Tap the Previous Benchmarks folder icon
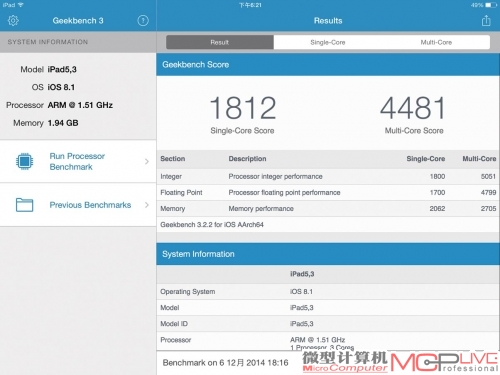 24,205
